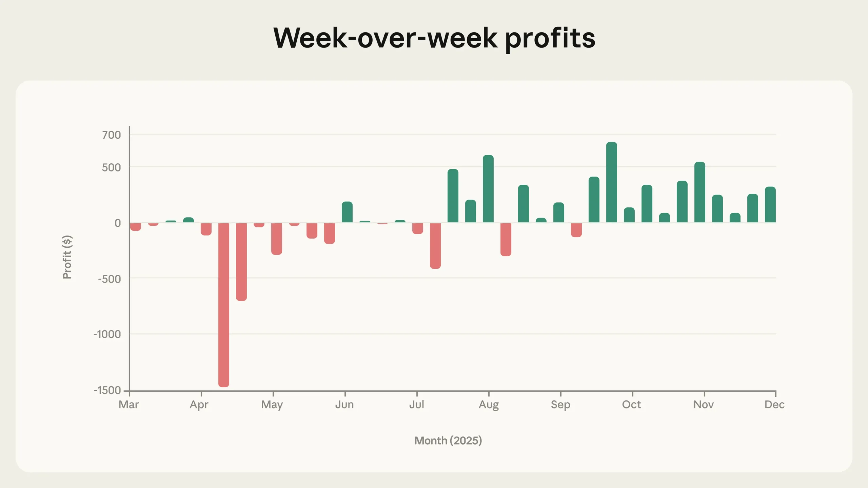Click the "Week-over-week profits" chart title
This screenshot has height=488, width=868.
coord(434,38)
